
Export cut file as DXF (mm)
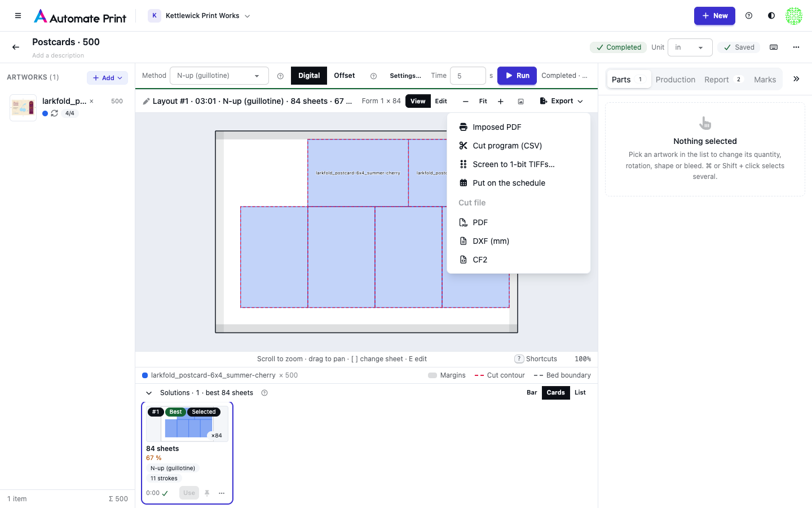pyautogui.click(x=519, y=241)
